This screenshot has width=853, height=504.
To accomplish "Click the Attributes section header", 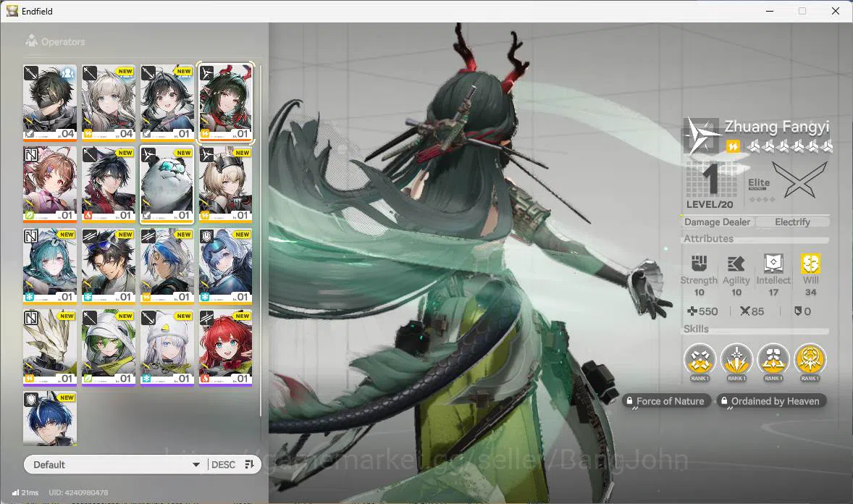I will (x=708, y=238).
